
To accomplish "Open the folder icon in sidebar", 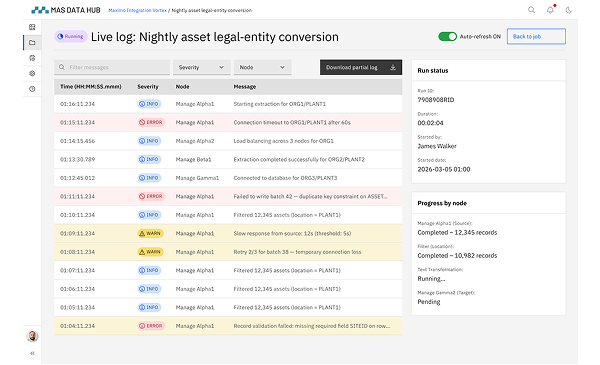I will pyautogui.click(x=32, y=42).
